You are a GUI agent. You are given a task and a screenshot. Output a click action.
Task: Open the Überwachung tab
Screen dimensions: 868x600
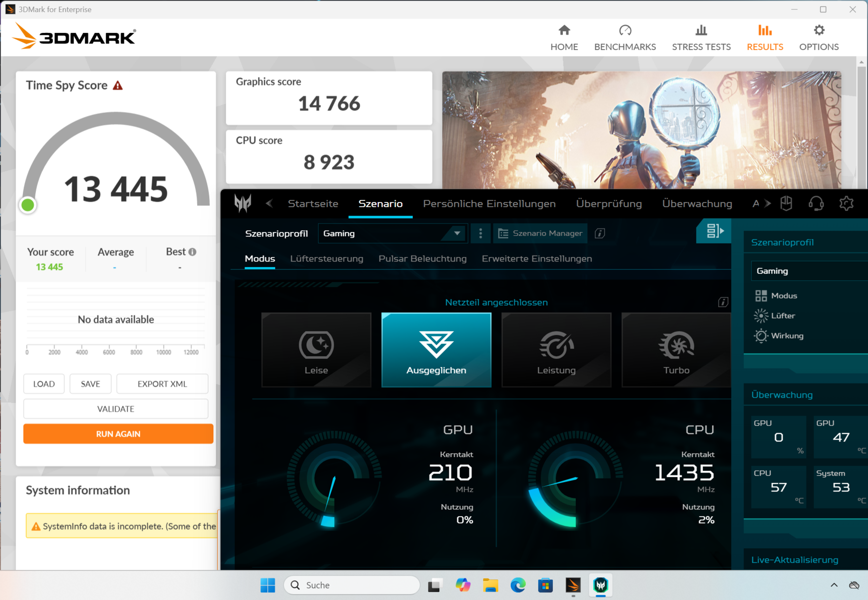(697, 203)
